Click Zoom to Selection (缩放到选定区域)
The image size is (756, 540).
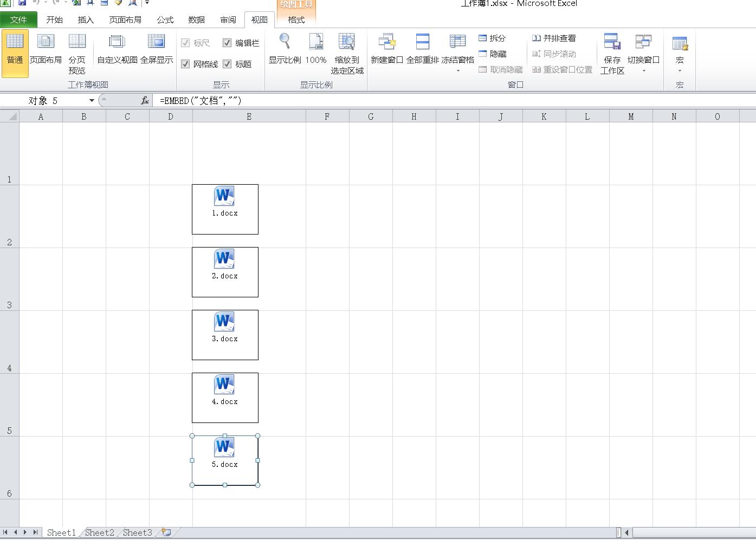click(x=347, y=42)
